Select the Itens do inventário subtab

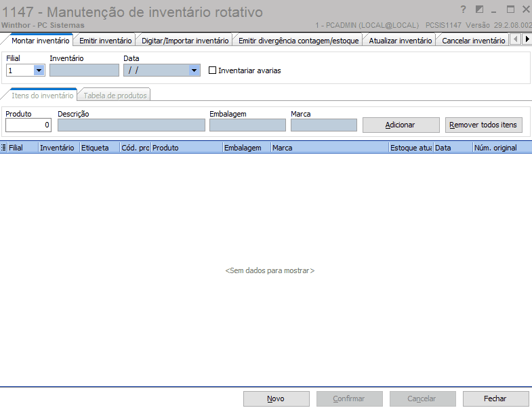coord(43,96)
